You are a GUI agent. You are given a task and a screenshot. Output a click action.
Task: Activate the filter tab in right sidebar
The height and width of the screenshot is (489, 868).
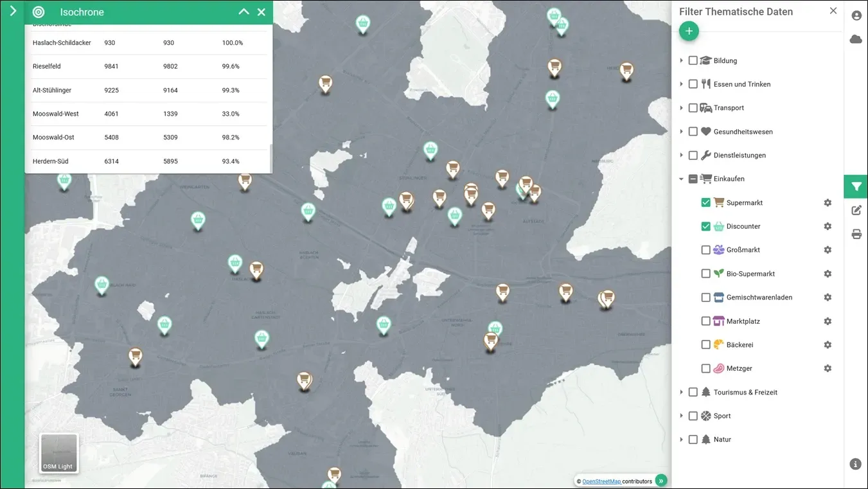pyautogui.click(x=856, y=186)
